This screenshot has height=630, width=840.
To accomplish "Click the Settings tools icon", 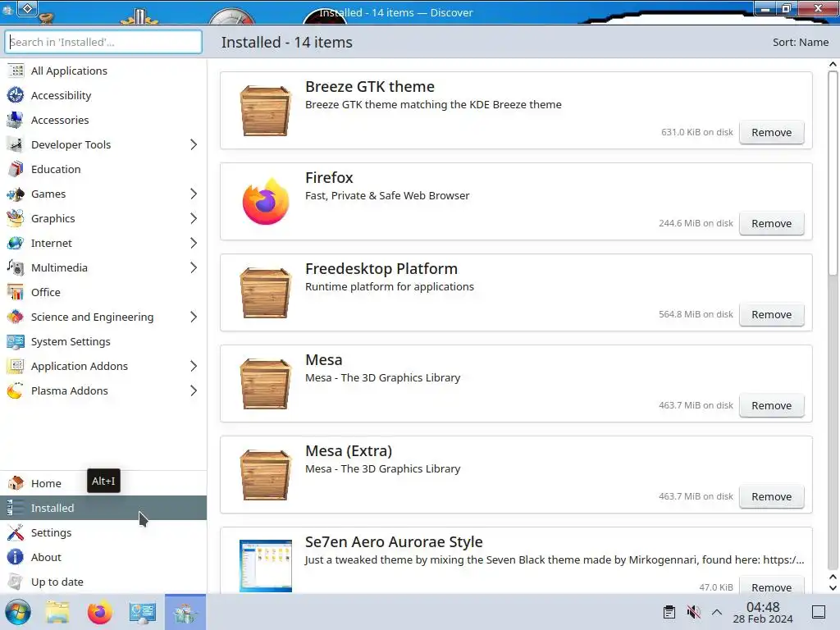I will [16, 532].
